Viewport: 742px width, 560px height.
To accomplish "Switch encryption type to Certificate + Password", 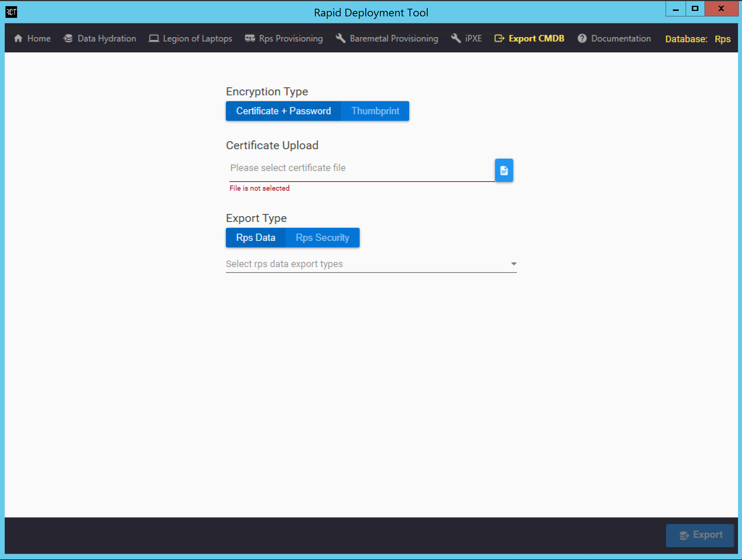I will click(x=283, y=111).
